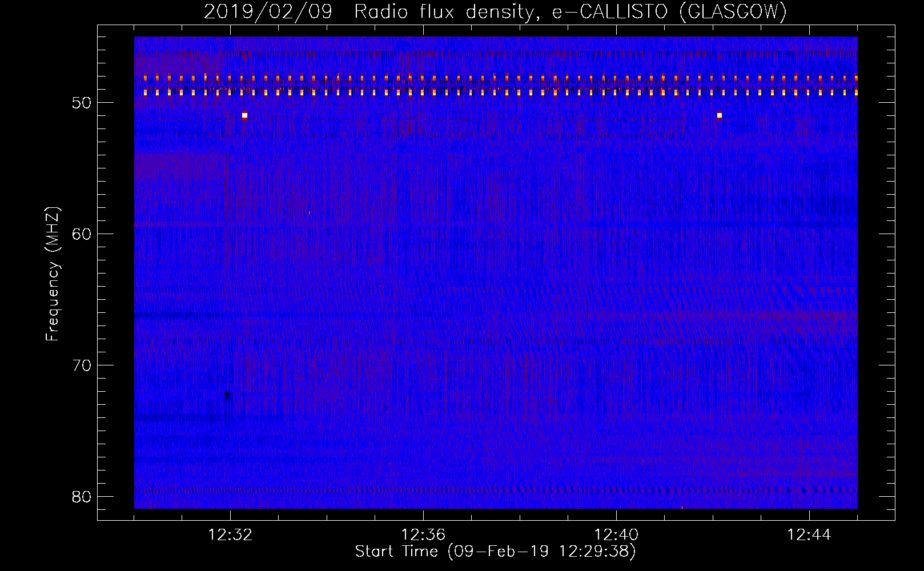Click the 12:40 time tick label
This screenshot has height=571, width=924.
[616, 535]
